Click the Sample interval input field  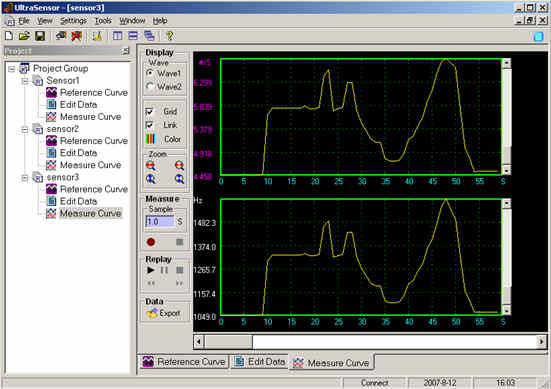160,222
